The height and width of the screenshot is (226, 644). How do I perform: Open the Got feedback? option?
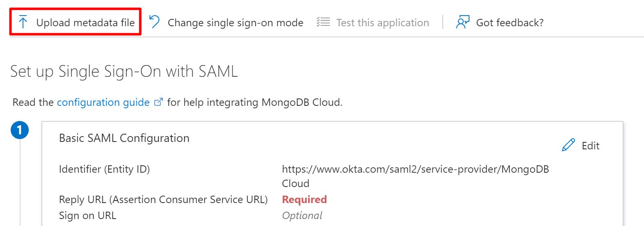coord(510,23)
